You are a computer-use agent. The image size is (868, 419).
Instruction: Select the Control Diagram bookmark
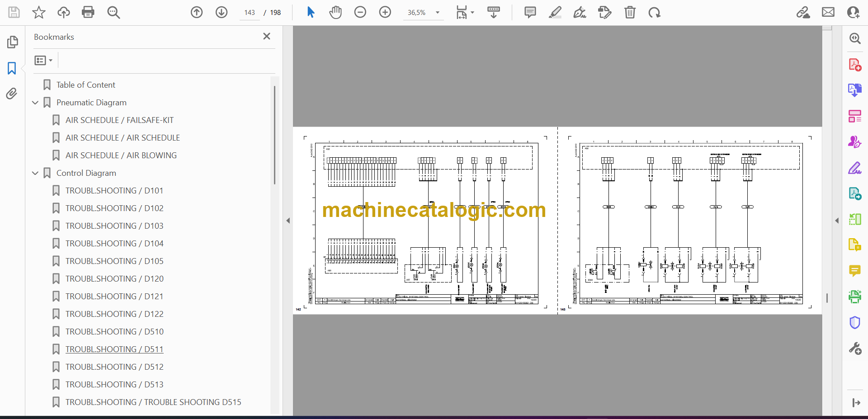(86, 173)
